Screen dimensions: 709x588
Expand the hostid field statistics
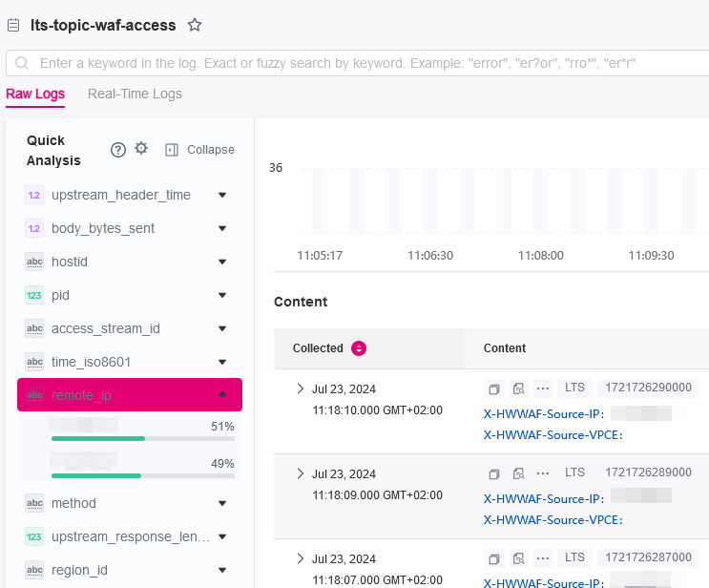[x=222, y=262]
